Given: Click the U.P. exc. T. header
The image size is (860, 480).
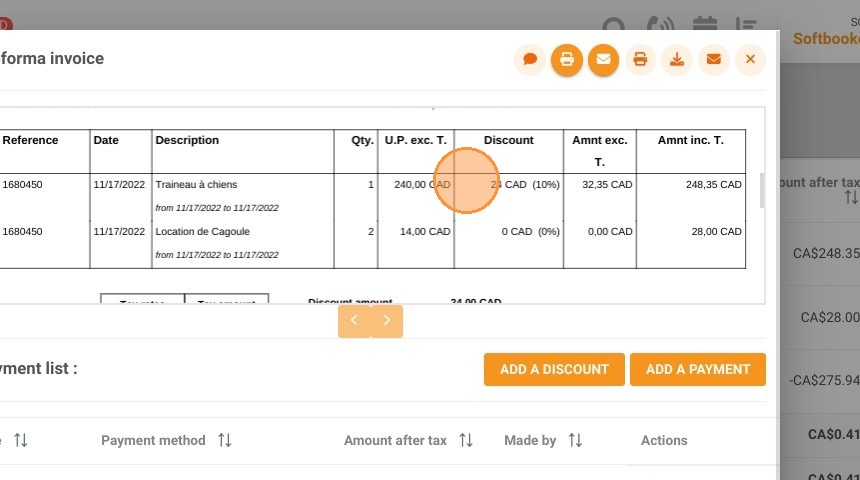Looking at the screenshot, I should tap(416, 140).
